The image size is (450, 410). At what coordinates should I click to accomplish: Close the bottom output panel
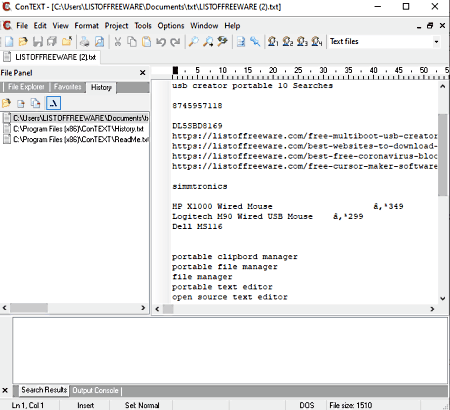pyautogui.click(x=5, y=390)
